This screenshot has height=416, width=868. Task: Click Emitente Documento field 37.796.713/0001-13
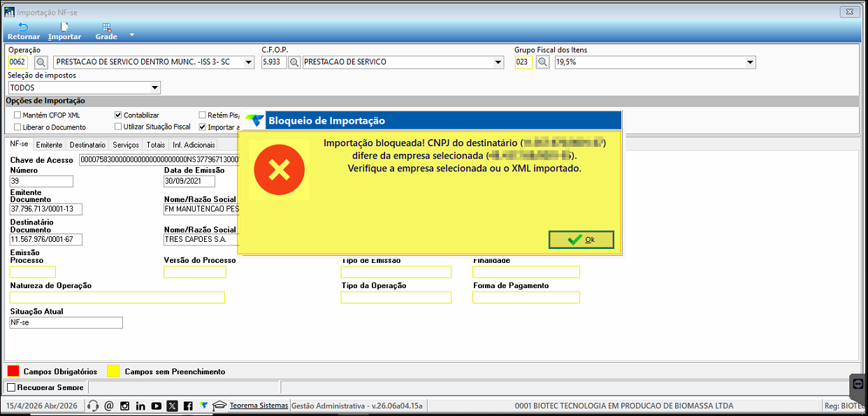coord(46,209)
